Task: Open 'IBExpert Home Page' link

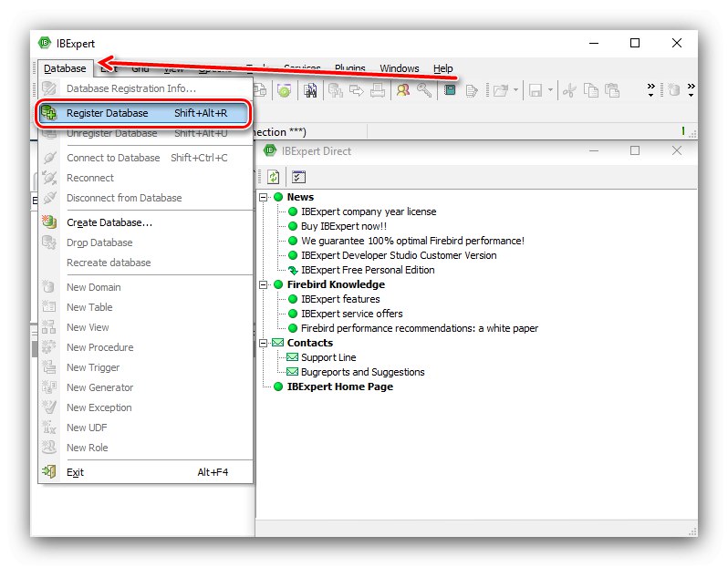Action: (x=340, y=387)
